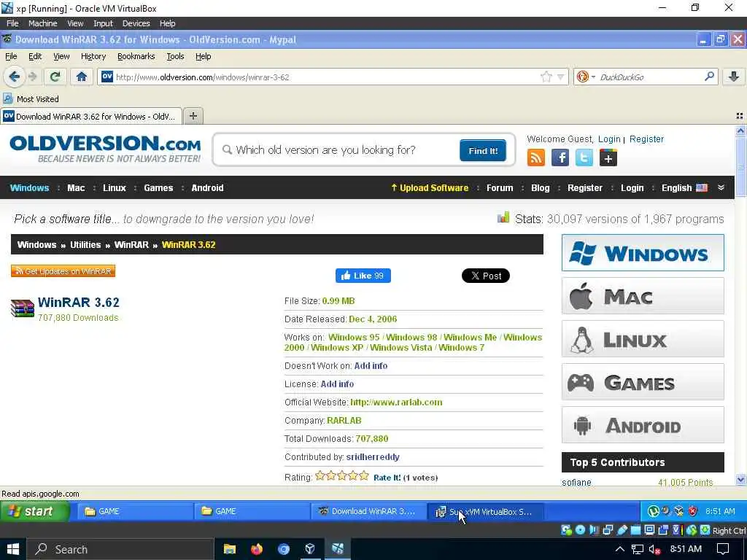Switch to the first GAME taskbar folder
This screenshot has width=747, height=560.
[x=135, y=511]
